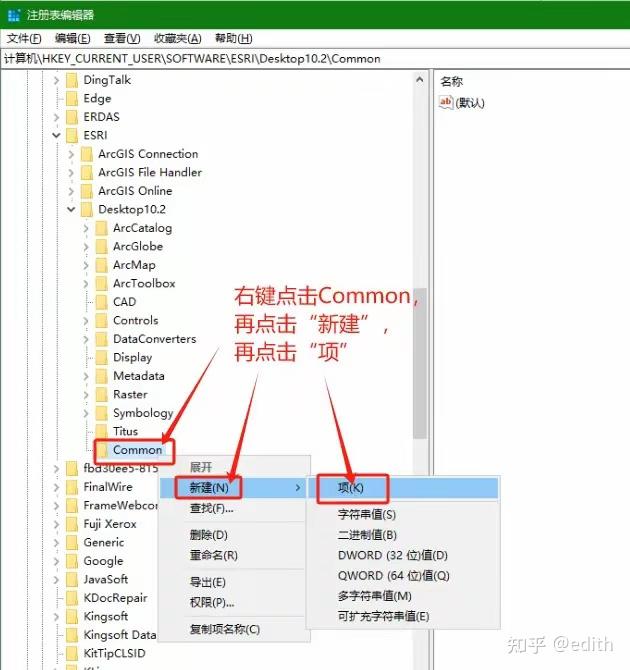Click the ArcGIS Online folder icon
Screen dimensions: 630x670
click(87, 191)
